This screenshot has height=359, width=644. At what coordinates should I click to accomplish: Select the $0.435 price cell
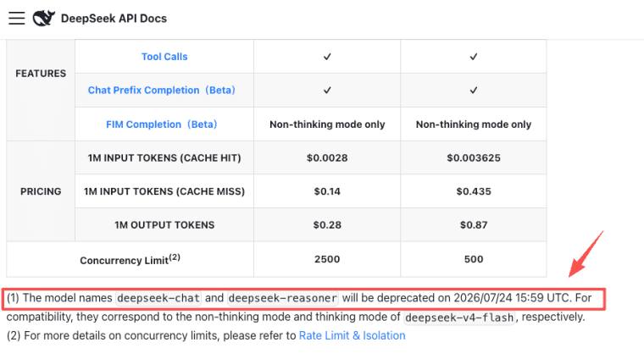pyautogui.click(x=474, y=191)
